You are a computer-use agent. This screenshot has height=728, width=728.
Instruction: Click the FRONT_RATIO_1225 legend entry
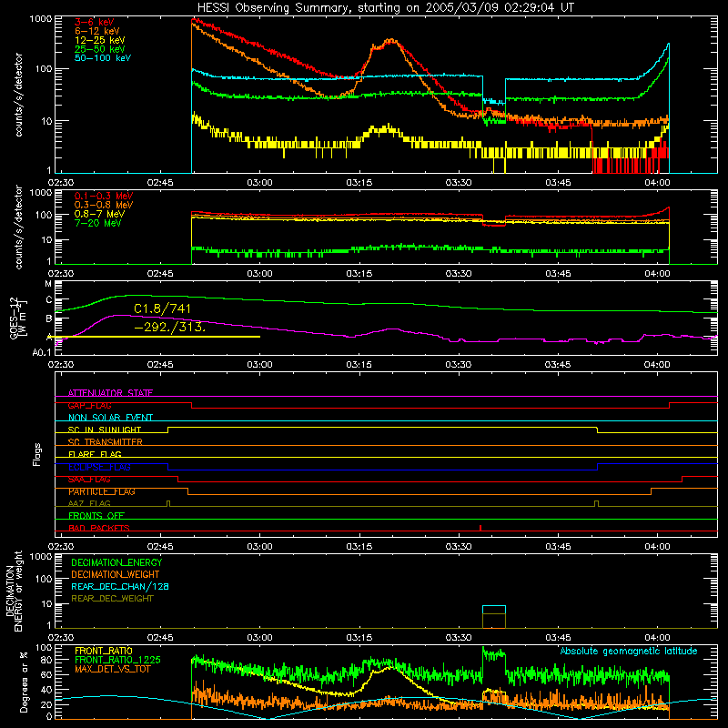(x=117, y=660)
